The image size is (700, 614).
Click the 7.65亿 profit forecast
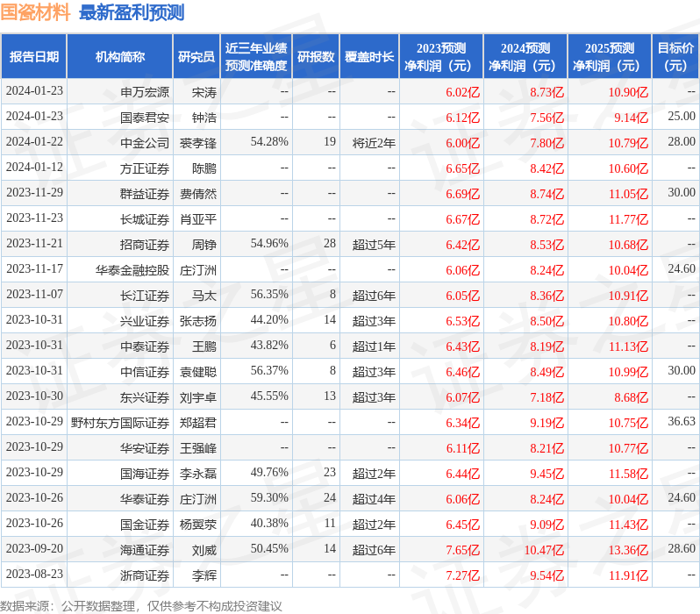(462, 550)
